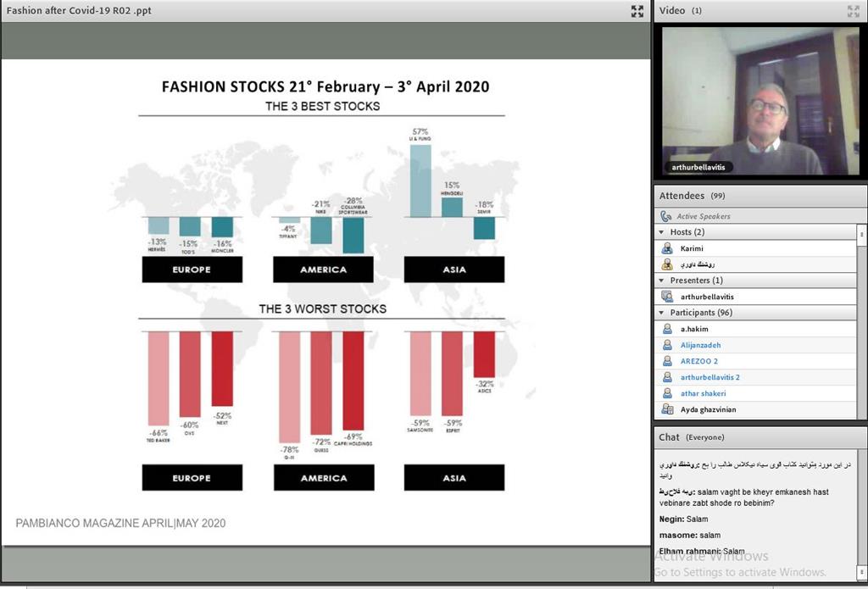Click the participant icon beside Alijanzadeh

tap(667, 345)
